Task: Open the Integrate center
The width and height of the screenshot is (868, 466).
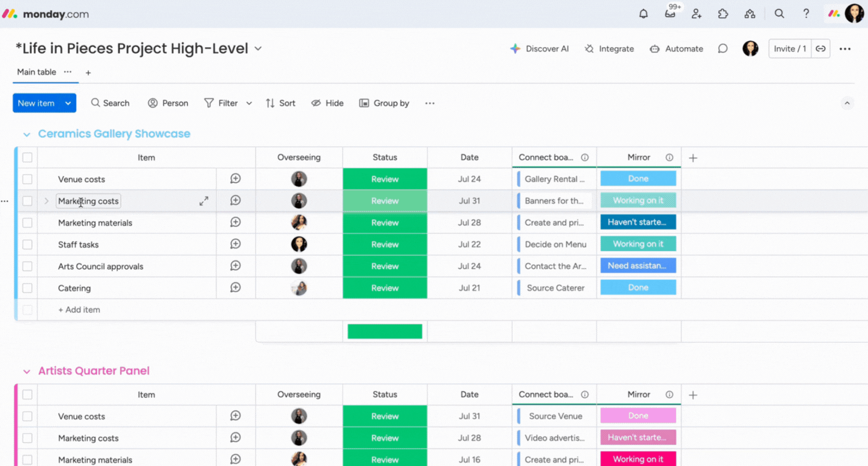Action: tap(609, 48)
